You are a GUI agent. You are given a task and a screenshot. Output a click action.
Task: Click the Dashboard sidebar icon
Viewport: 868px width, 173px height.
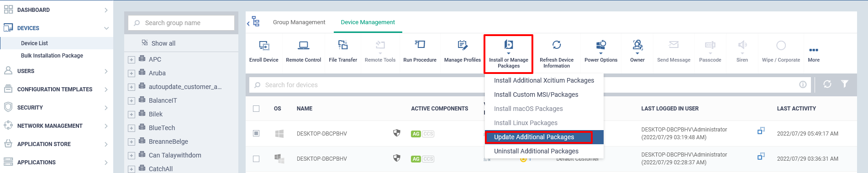click(x=8, y=10)
